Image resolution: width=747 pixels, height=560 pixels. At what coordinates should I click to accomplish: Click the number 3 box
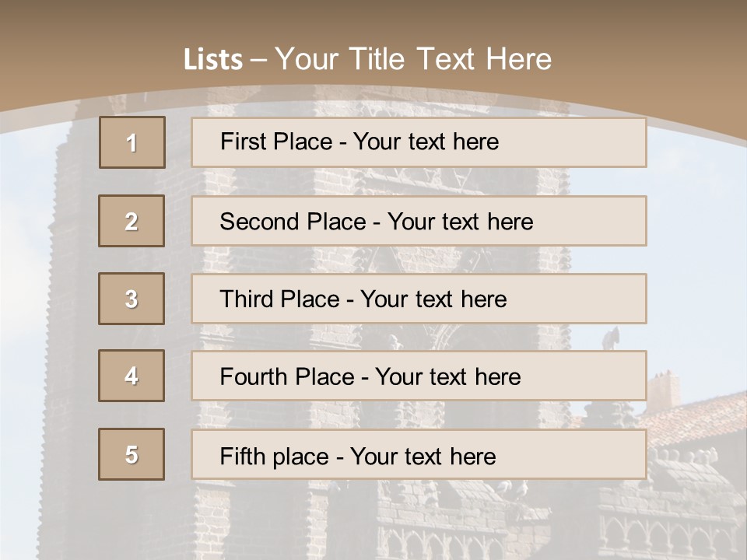(x=132, y=299)
